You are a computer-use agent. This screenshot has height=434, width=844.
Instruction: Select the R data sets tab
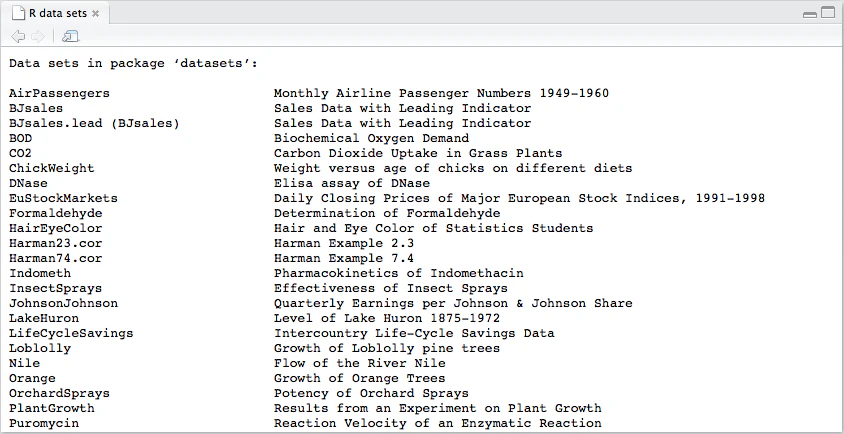click(x=56, y=13)
